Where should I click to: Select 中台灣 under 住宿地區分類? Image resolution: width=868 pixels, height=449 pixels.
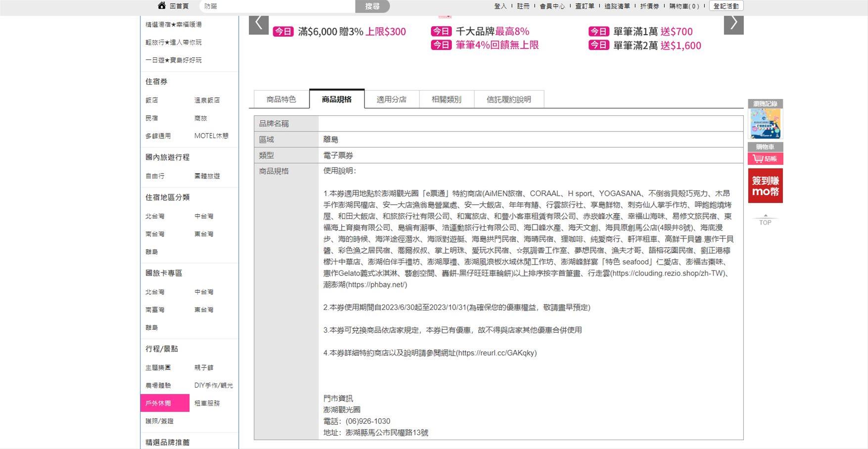pos(204,216)
